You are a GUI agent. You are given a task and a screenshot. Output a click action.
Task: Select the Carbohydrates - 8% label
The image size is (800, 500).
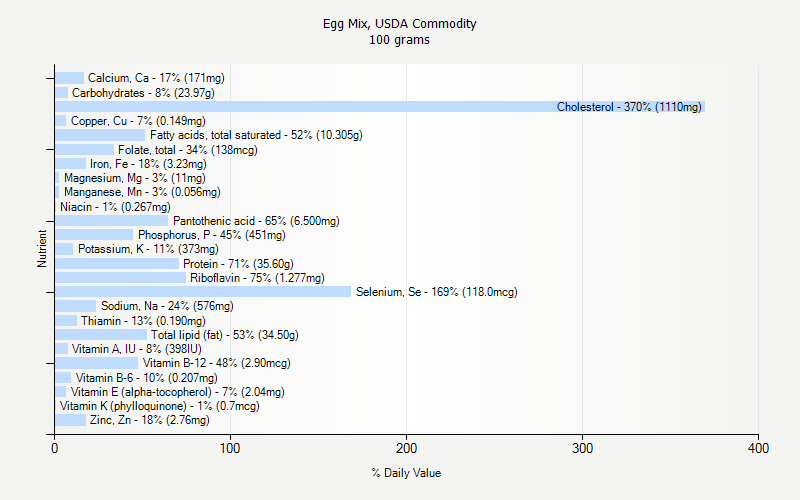coord(143,93)
